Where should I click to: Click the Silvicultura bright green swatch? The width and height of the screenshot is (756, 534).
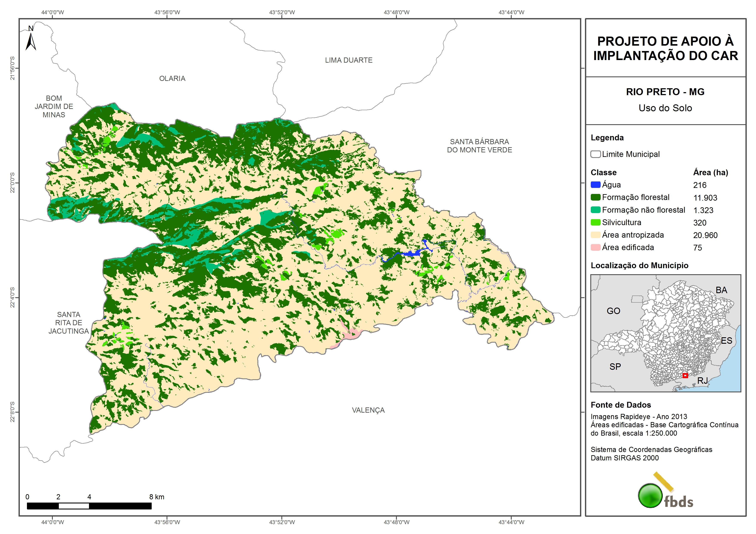595,222
